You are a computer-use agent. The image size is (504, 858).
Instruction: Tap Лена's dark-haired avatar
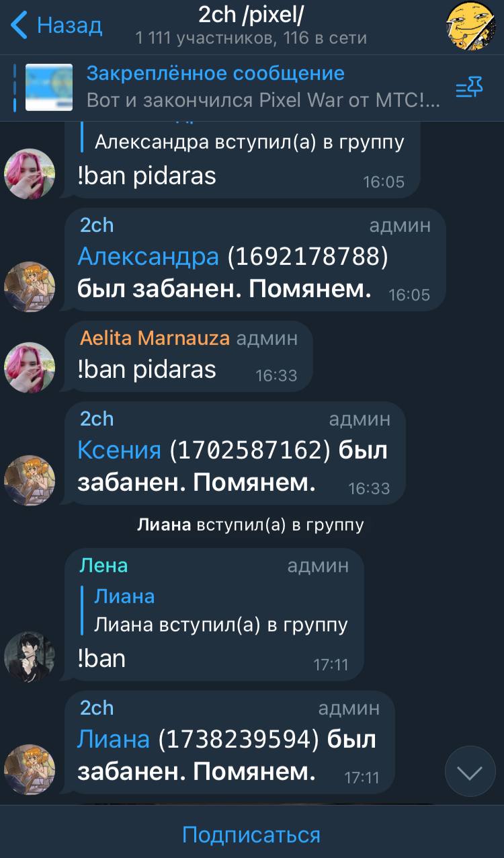pyautogui.click(x=30, y=657)
